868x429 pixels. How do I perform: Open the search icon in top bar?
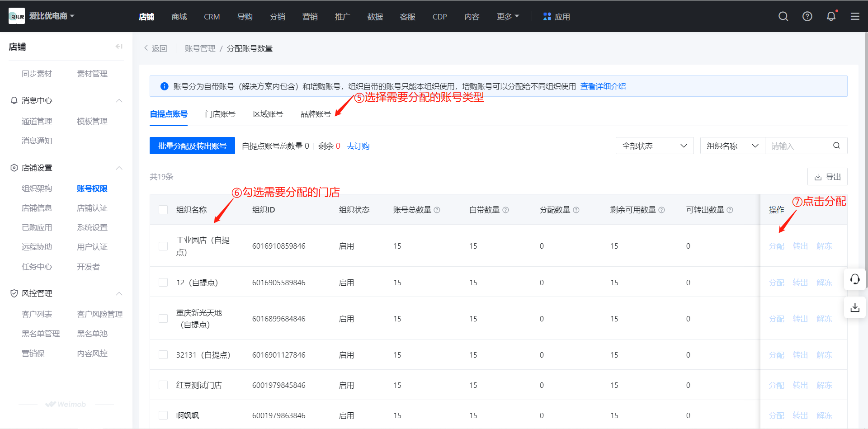783,17
